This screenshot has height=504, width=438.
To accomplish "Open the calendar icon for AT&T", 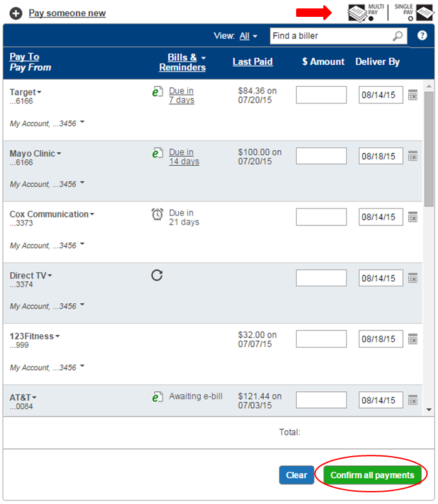I will (413, 400).
